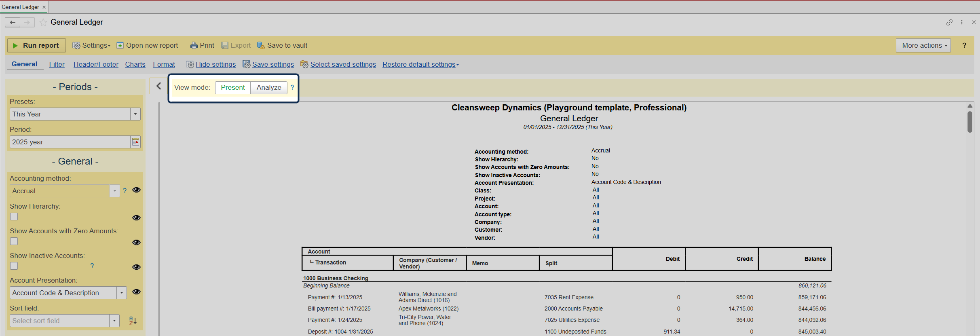980x336 pixels.
Task: Click Save to vault icon
Action: (261, 46)
